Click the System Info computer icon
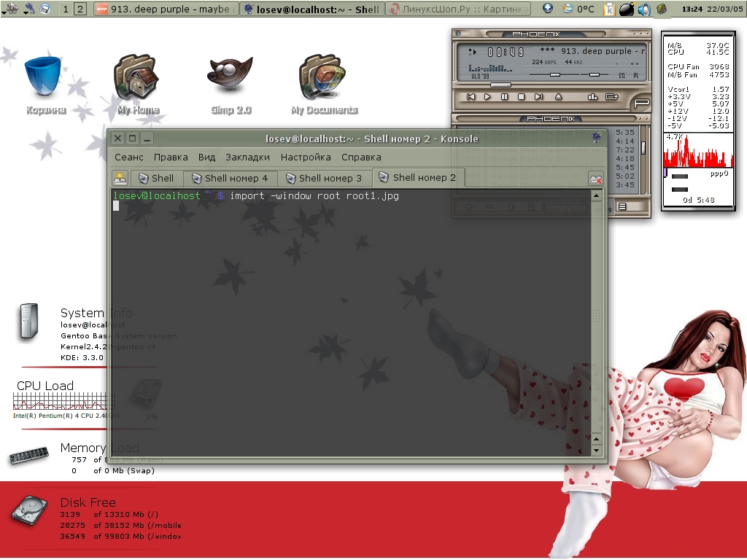This screenshot has width=747, height=560. [28, 322]
